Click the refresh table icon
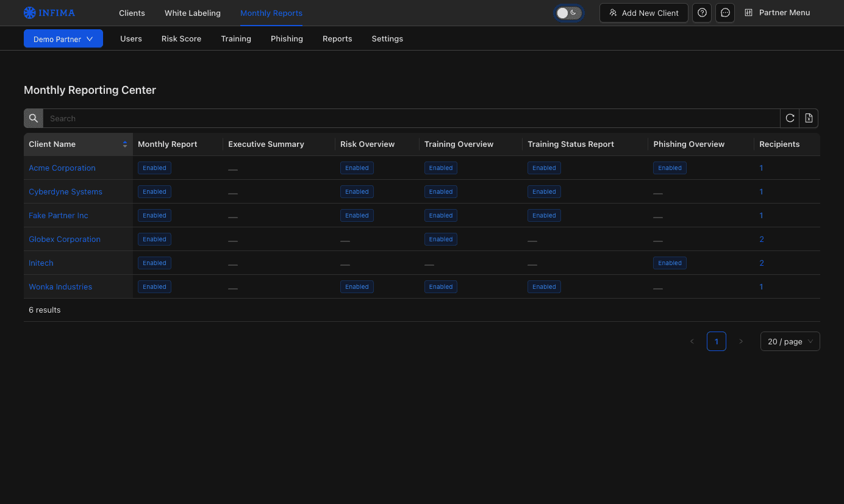 (x=790, y=118)
